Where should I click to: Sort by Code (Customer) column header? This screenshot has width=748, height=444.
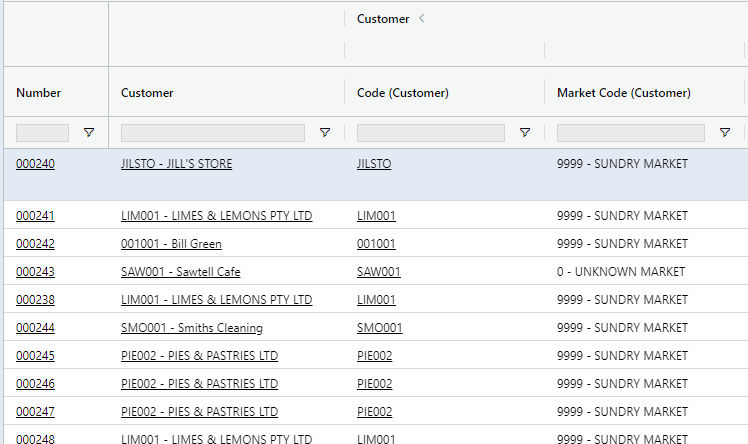tap(403, 93)
